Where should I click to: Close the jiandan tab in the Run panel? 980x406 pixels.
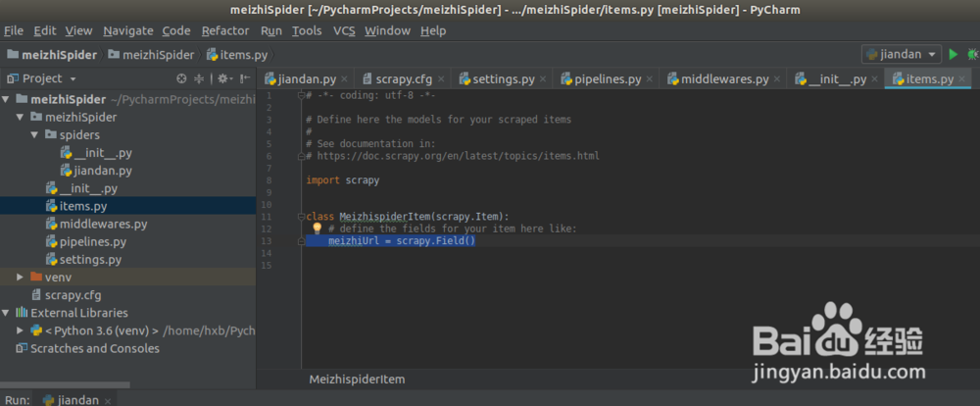(x=108, y=400)
